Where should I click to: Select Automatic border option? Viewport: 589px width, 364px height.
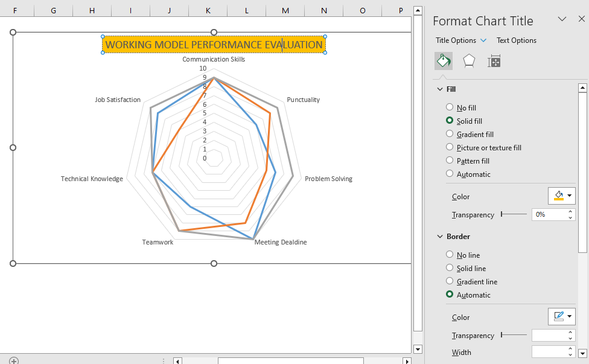tap(449, 295)
